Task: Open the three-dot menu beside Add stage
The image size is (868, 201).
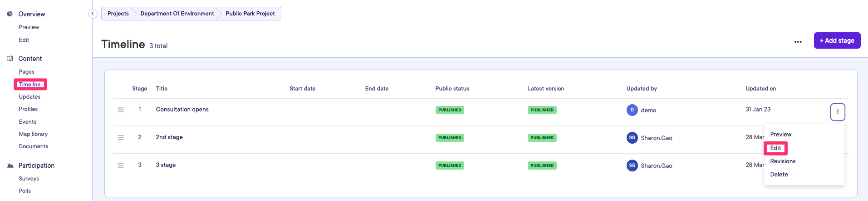Action: pyautogui.click(x=798, y=41)
